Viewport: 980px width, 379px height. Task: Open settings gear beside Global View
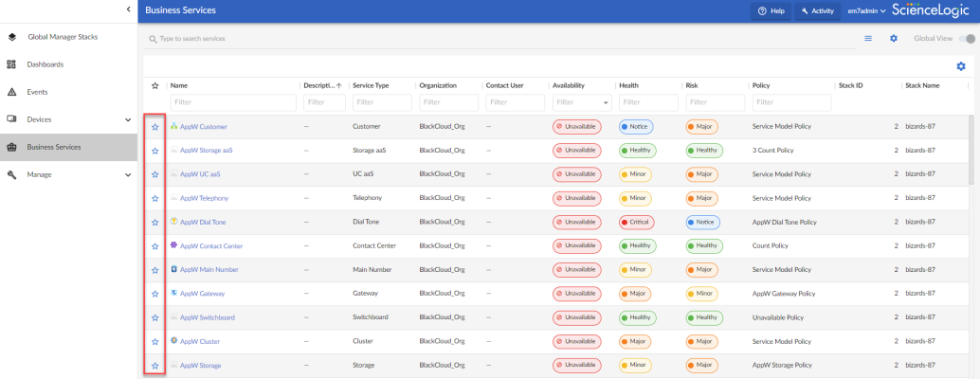click(894, 38)
